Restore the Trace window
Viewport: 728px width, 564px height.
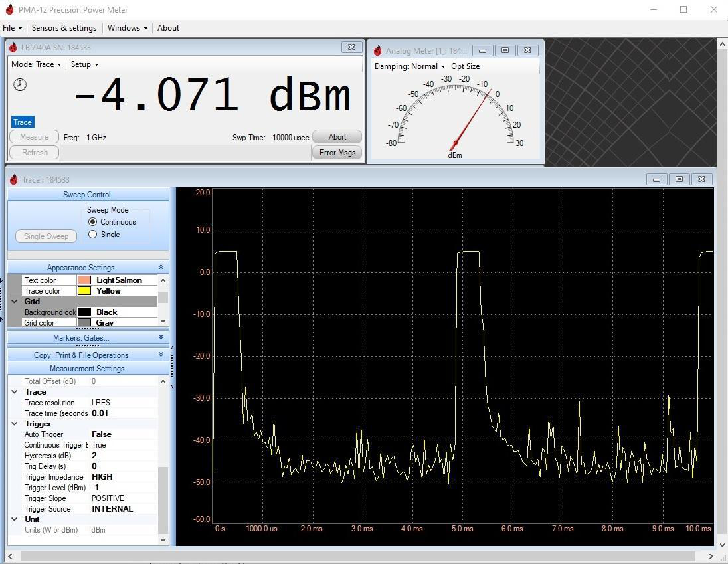click(x=680, y=179)
